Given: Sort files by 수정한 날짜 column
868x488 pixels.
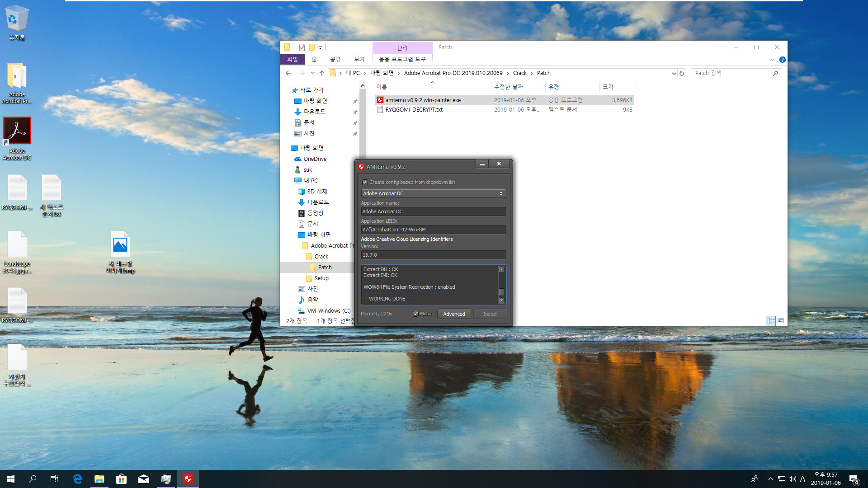Looking at the screenshot, I should [x=518, y=87].
